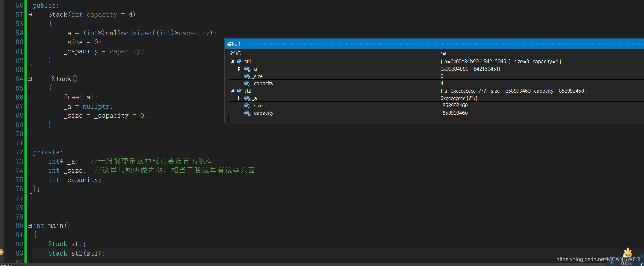The height and width of the screenshot is (266, 644).
Task: Click the private: access specifier
Action: tap(48, 152)
